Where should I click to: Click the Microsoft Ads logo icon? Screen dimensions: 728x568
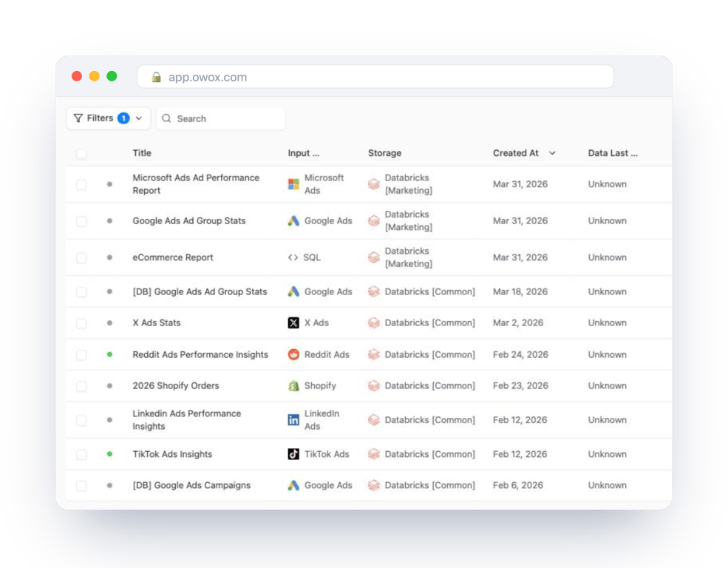coord(293,184)
